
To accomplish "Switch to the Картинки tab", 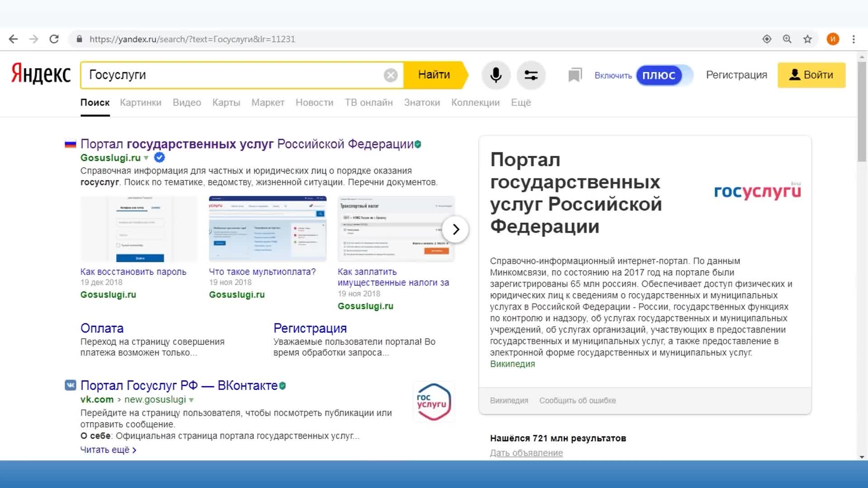I will (x=140, y=103).
